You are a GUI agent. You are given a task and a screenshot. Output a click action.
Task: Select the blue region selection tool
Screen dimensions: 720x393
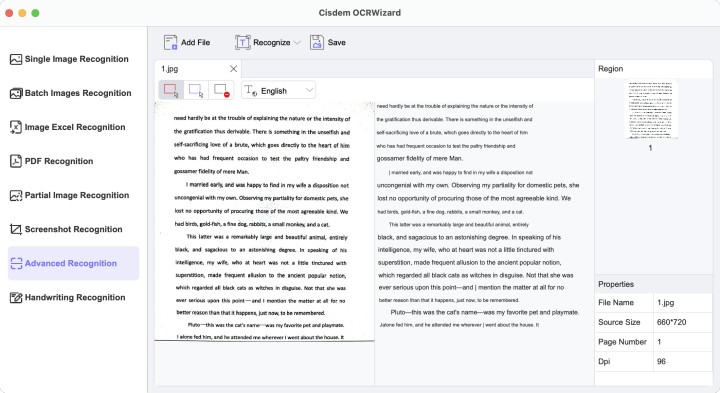click(196, 90)
